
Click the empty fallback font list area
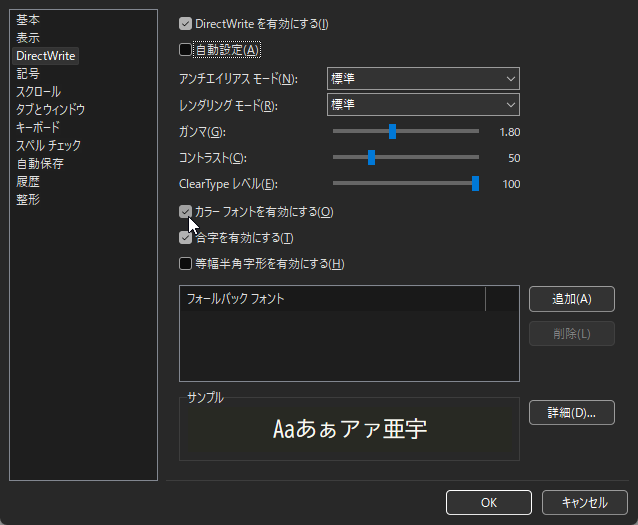(349, 346)
